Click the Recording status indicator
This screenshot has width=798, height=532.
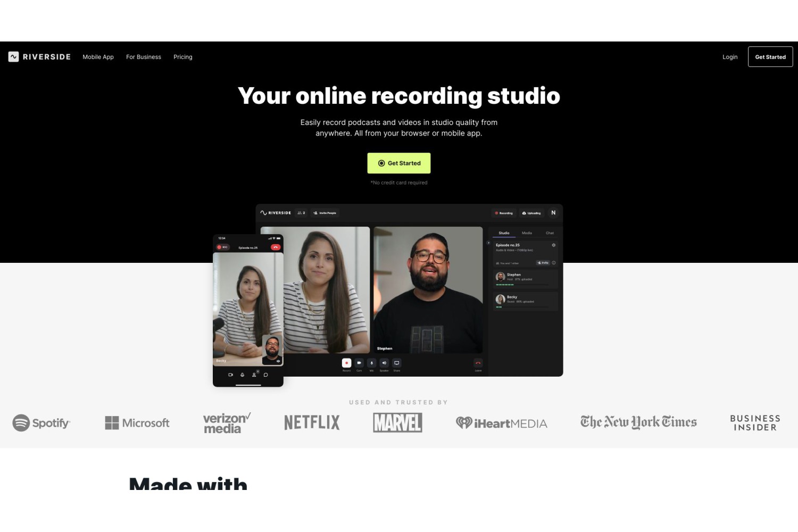tap(504, 213)
